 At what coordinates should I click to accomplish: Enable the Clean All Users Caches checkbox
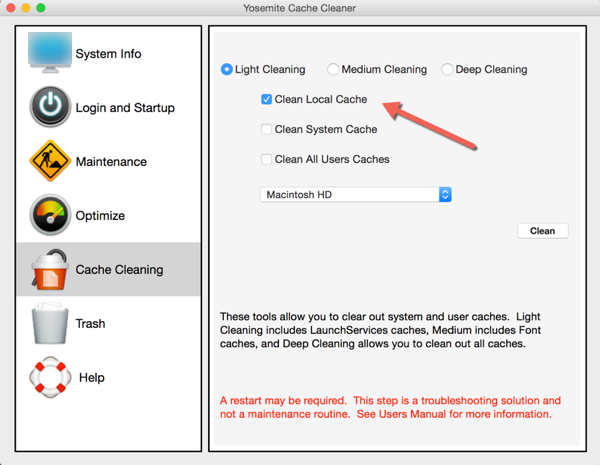tap(266, 159)
